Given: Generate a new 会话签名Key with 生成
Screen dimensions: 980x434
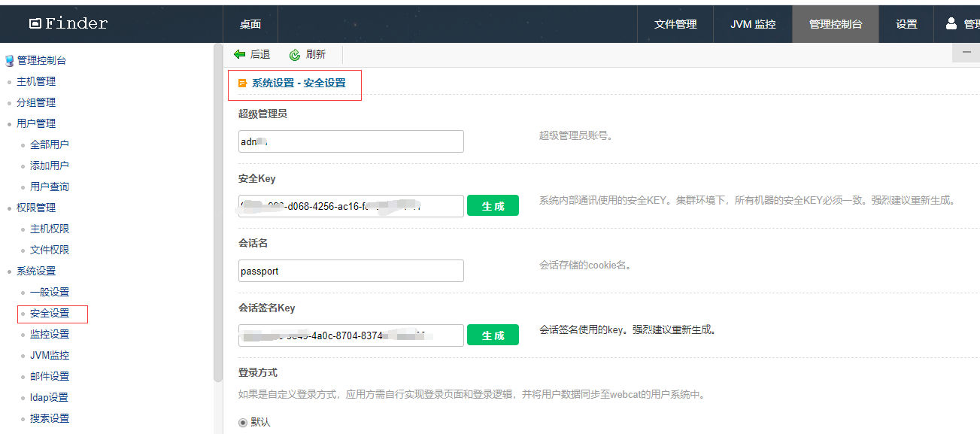Looking at the screenshot, I should coord(493,335).
